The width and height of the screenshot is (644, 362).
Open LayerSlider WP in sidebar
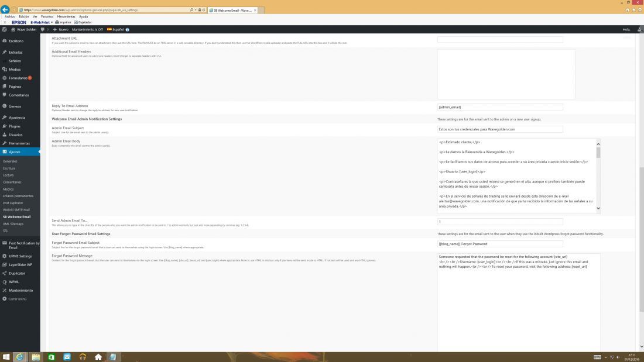20,265
